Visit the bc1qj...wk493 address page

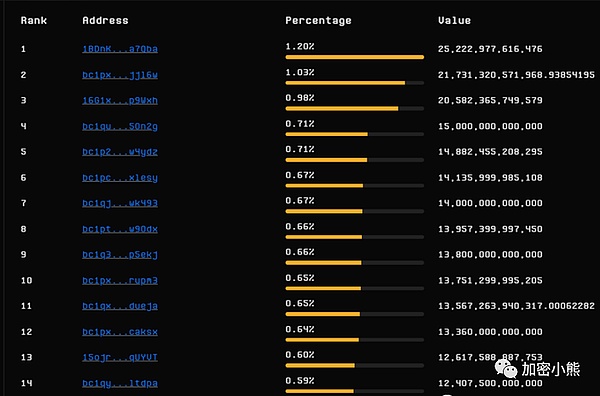[x=120, y=203]
